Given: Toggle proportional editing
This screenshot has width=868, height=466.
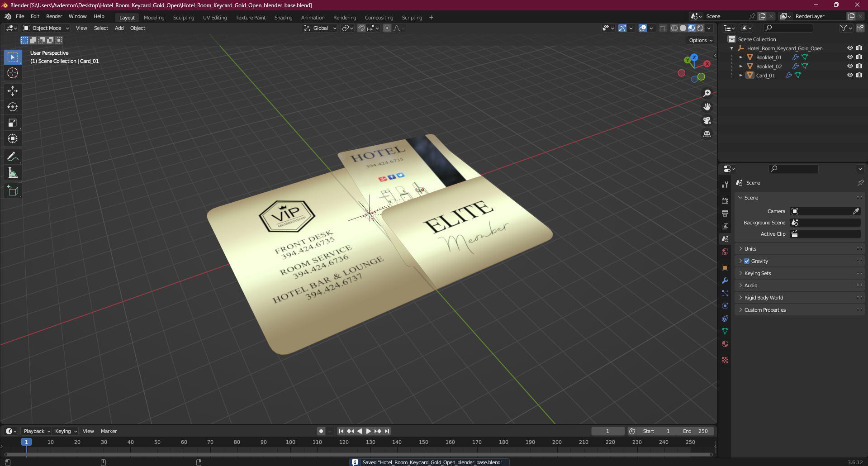Looking at the screenshot, I should click(387, 28).
